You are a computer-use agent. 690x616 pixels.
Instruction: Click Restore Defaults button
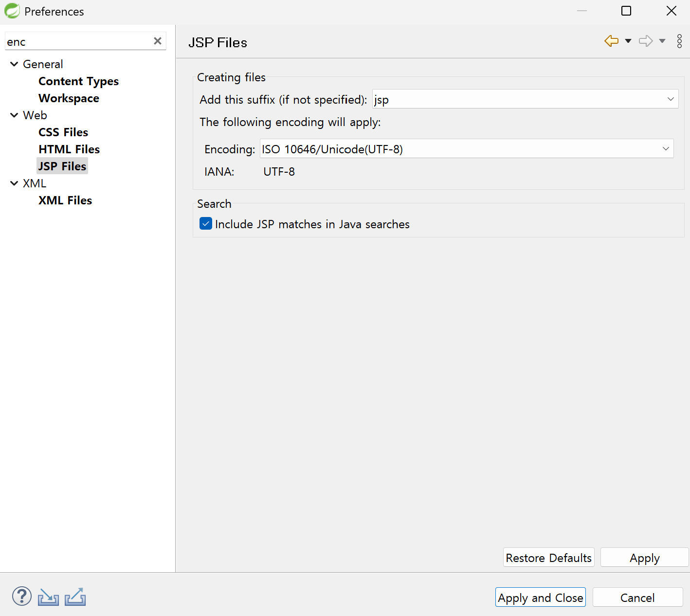(549, 558)
